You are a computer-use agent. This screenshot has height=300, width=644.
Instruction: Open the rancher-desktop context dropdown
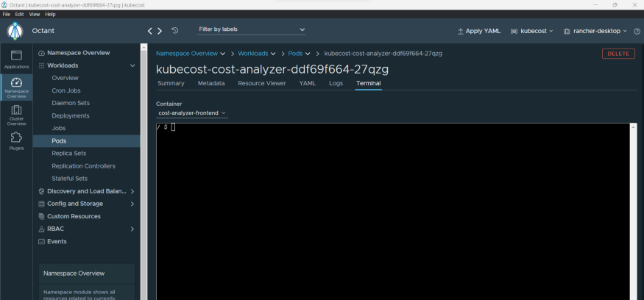point(595,32)
